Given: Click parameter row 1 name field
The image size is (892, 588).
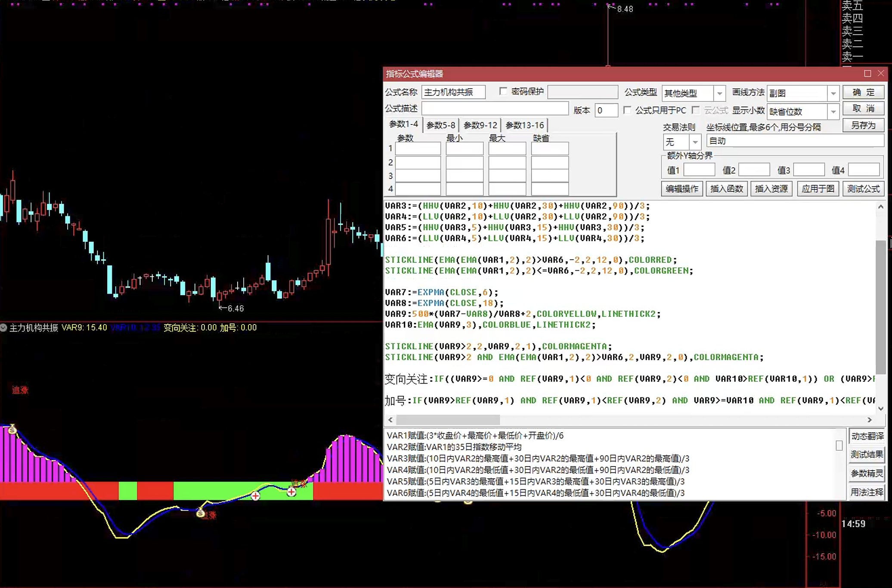Looking at the screenshot, I should (x=418, y=149).
